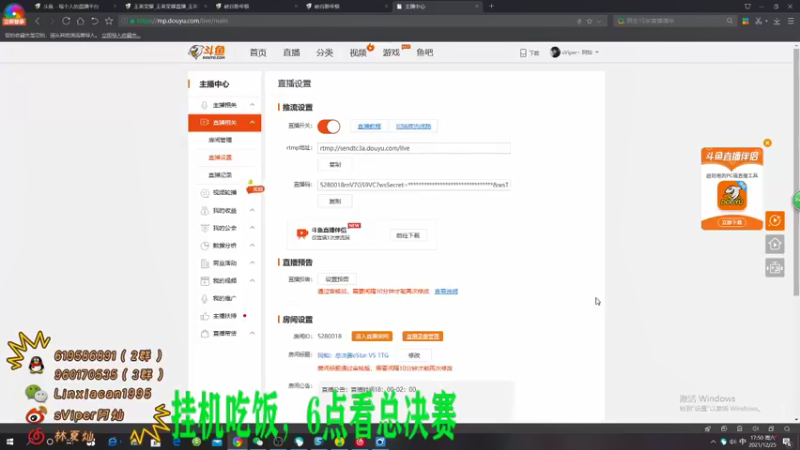This screenshot has height=450, width=800.
Task: Click 修改 next to room title
Action: pos(414,355)
